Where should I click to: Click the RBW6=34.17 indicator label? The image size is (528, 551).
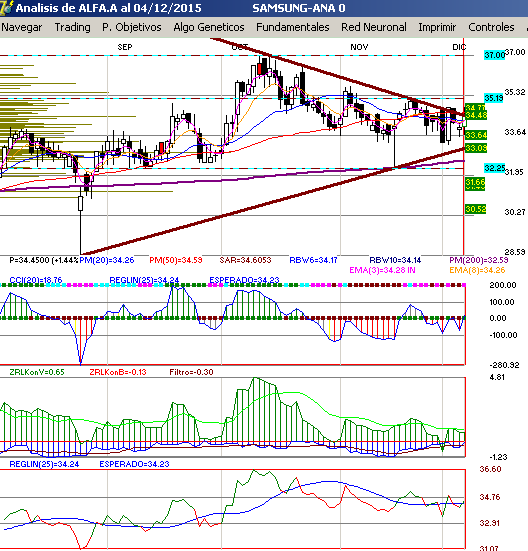tap(313, 260)
